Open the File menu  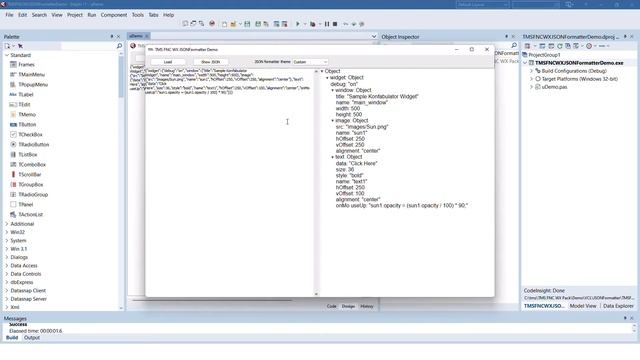click(x=9, y=15)
